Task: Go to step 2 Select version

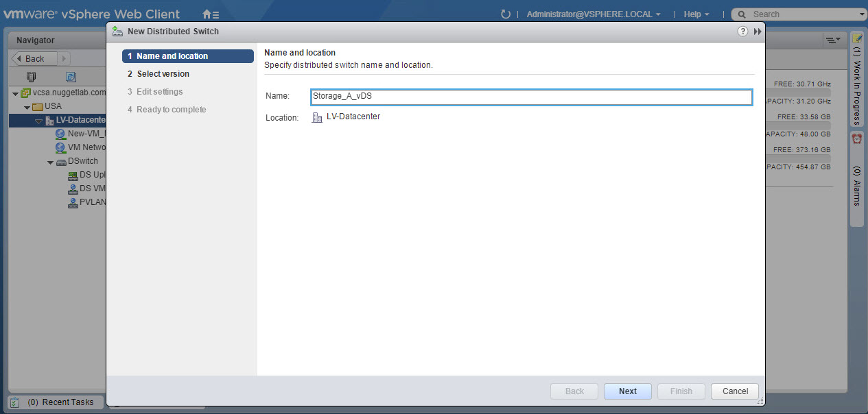Action: pos(163,74)
